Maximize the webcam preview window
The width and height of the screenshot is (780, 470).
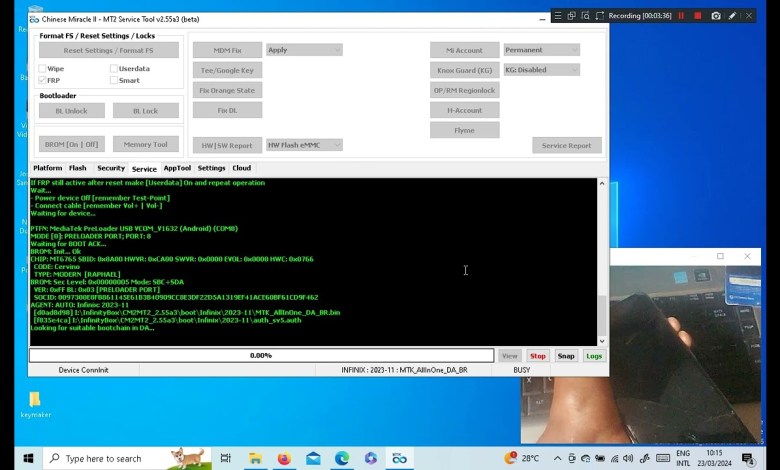pos(720,256)
